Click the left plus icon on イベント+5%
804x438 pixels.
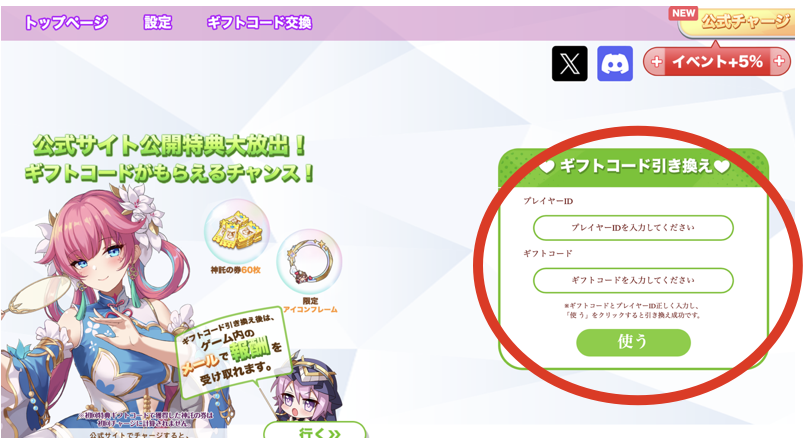click(x=657, y=62)
